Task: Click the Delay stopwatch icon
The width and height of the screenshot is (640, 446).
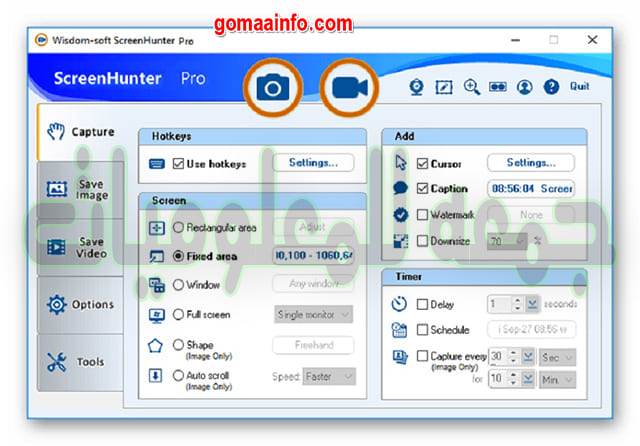Action: coord(399,304)
